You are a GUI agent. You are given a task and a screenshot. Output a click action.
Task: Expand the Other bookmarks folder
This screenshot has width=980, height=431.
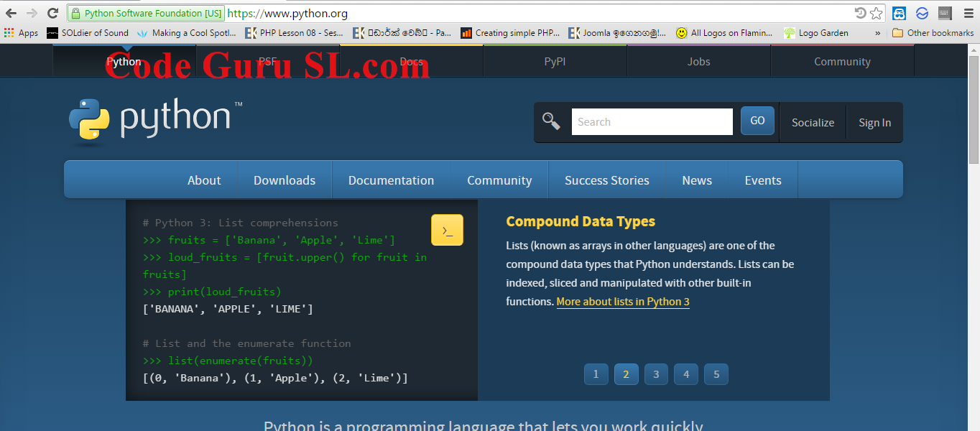coord(933,32)
